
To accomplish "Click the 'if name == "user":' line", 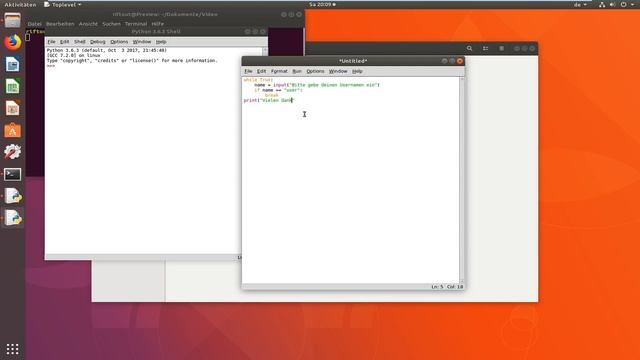I will click(278, 90).
